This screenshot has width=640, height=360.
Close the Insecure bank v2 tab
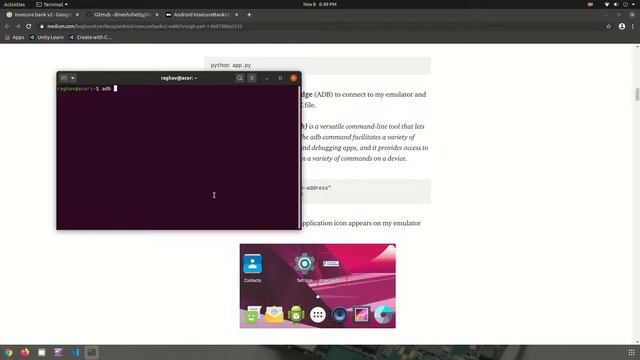(77, 15)
